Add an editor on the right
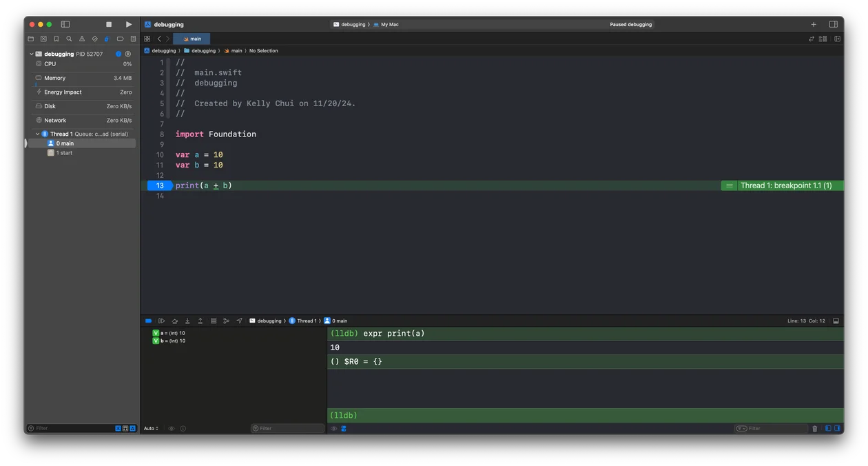This screenshot has width=868, height=466. tap(838, 39)
